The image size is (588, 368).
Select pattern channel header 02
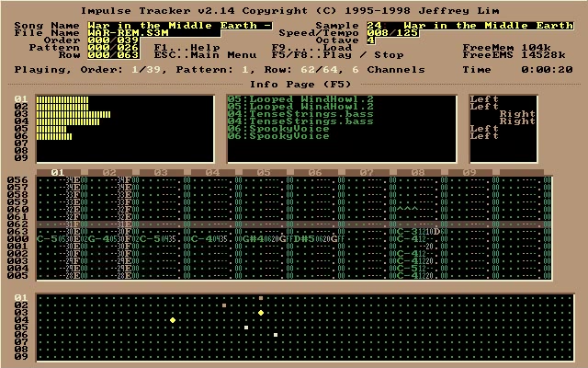109,173
